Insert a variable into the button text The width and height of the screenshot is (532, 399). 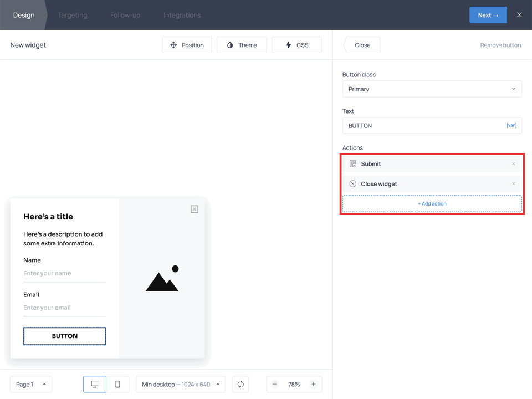point(511,125)
